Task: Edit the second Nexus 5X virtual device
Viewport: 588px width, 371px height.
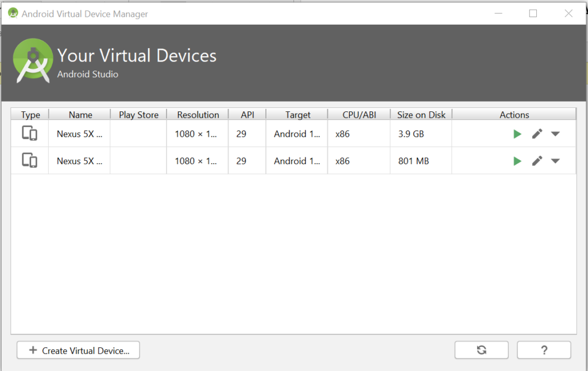Action: [x=537, y=161]
